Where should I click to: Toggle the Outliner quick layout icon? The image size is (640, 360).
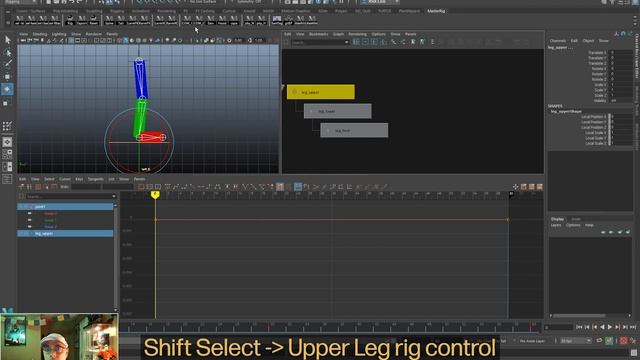[x=7, y=179]
